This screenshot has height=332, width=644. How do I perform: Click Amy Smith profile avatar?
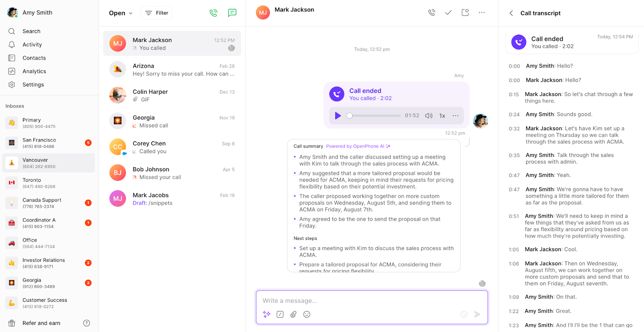12,12
